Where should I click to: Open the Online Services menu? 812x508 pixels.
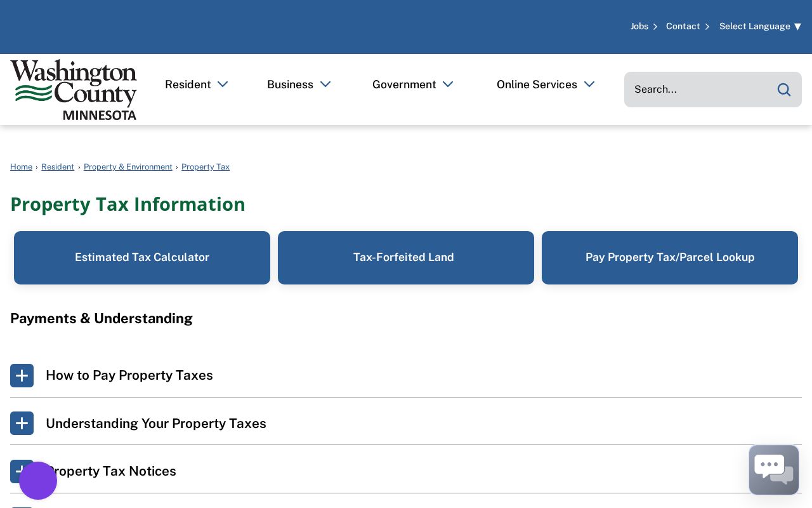pos(537,84)
